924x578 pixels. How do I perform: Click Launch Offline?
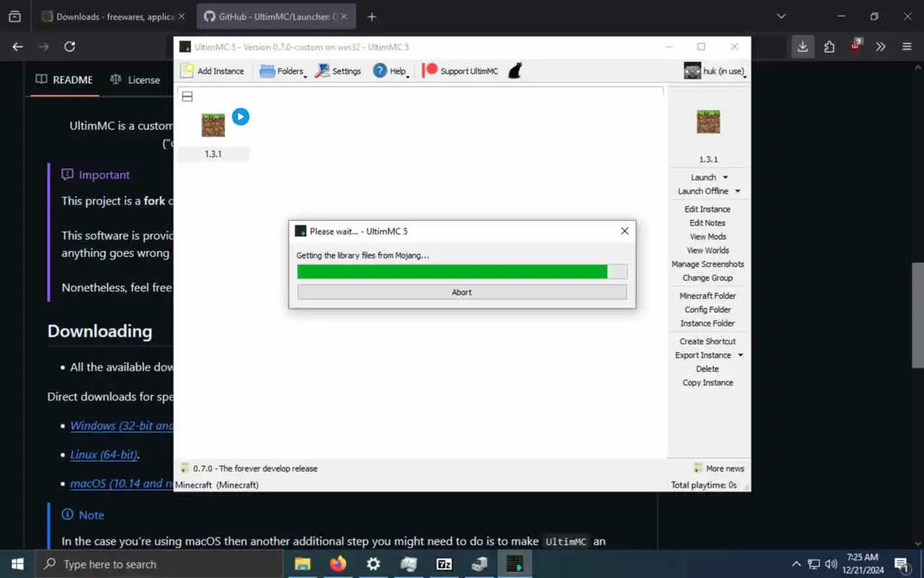[703, 191]
